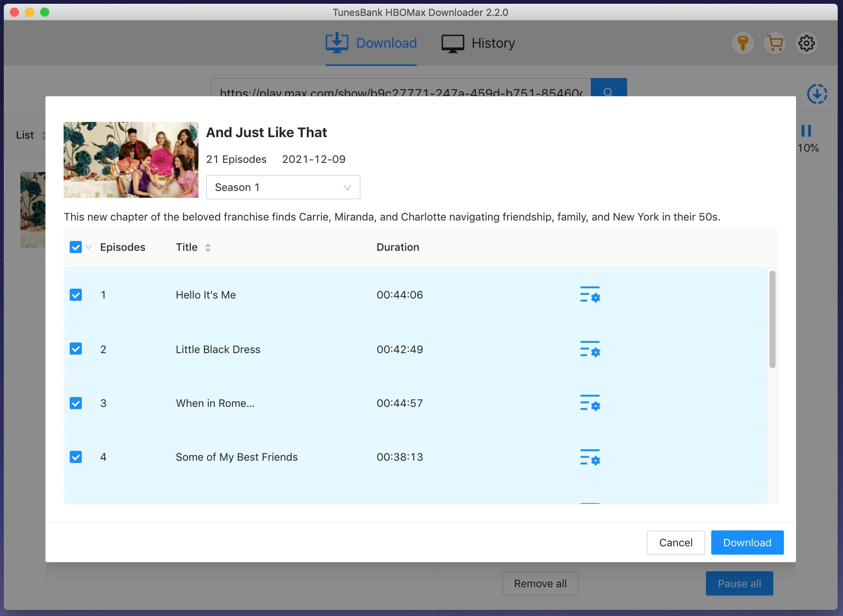The width and height of the screenshot is (843, 616).
Task: Open the Season 1 dropdown
Action: click(283, 187)
